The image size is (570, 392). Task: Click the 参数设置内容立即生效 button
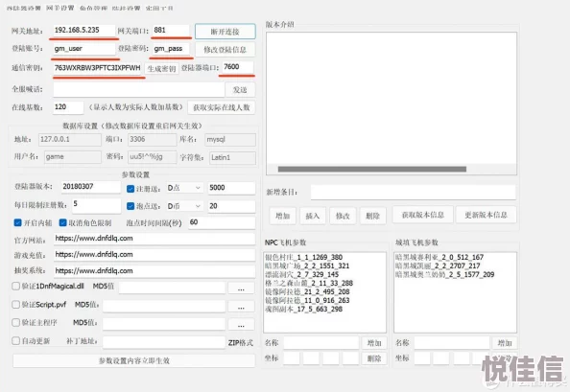click(134, 360)
